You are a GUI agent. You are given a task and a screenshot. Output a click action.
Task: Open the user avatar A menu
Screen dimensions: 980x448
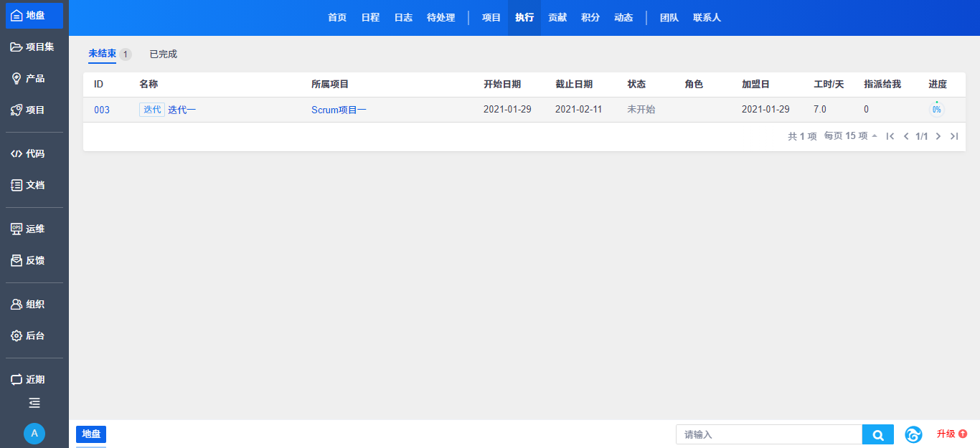coord(34,433)
